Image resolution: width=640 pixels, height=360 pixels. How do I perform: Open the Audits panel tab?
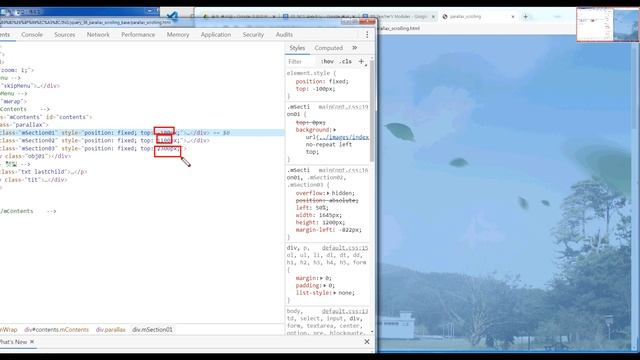click(x=284, y=35)
